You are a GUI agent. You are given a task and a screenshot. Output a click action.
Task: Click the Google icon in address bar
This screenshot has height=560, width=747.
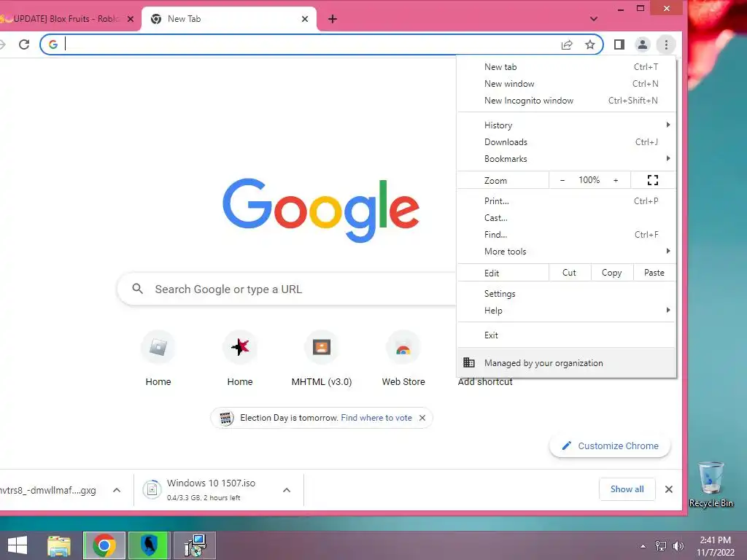(x=53, y=44)
